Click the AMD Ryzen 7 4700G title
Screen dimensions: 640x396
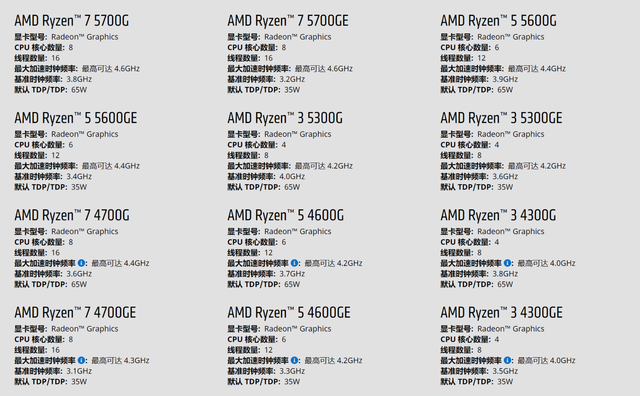point(72,215)
